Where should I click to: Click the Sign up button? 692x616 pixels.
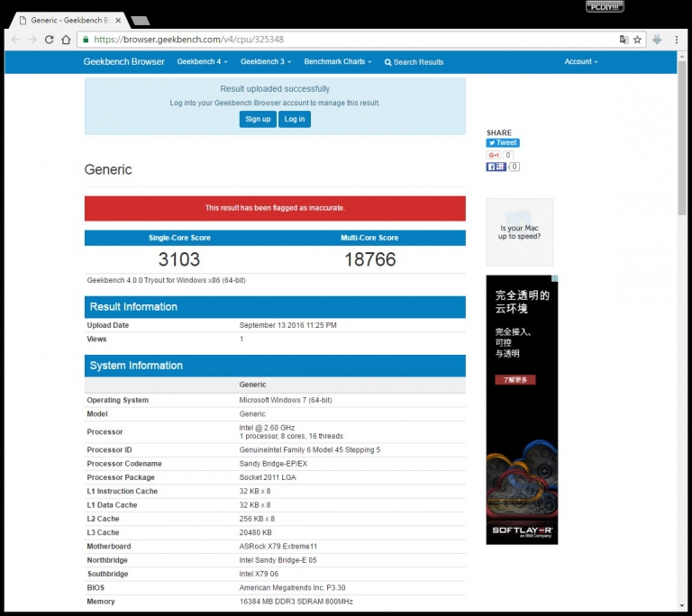click(x=258, y=119)
